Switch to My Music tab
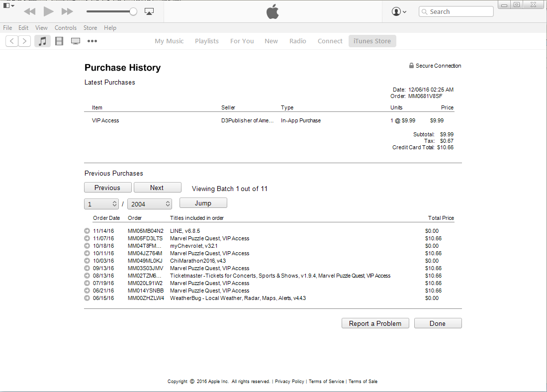Screen dimensions: 547x392 (169, 41)
